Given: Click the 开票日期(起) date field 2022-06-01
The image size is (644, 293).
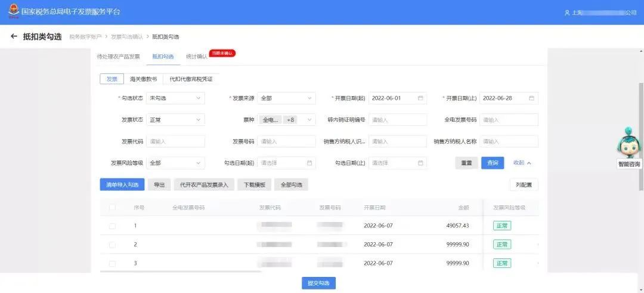Looking at the screenshot, I should (398, 98).
